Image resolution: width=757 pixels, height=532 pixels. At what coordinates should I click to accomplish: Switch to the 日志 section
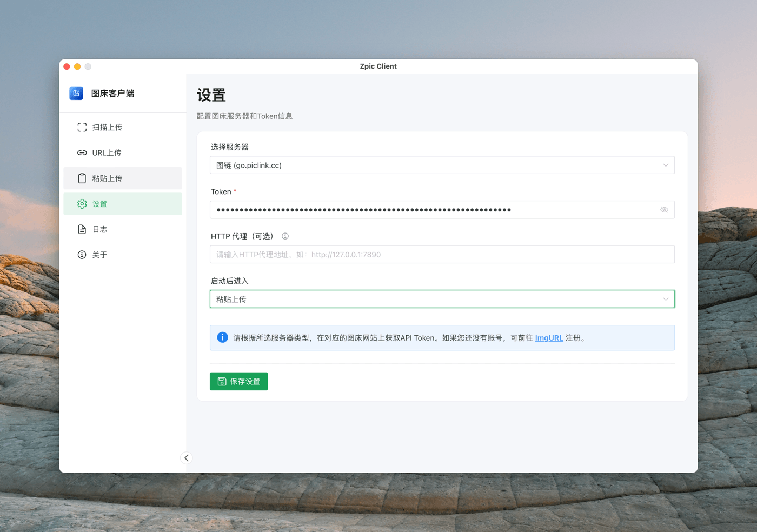point(100,229)
